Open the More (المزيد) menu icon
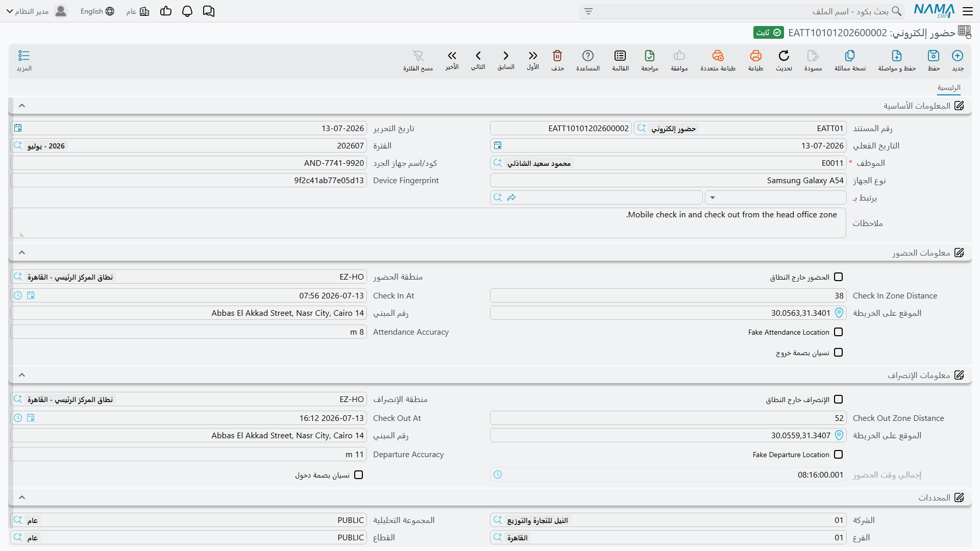Screen dimensions: 980x551 tap(24, 56)
